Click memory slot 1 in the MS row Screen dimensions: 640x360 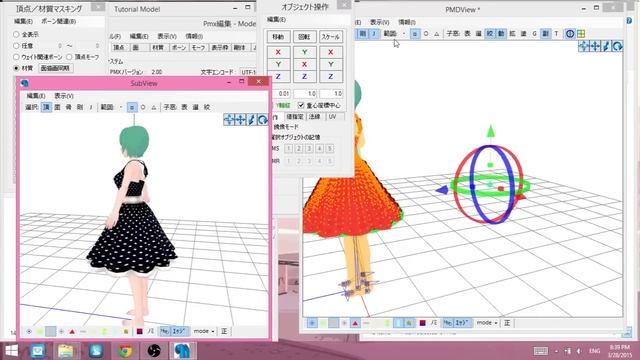[x=288, y=149]
